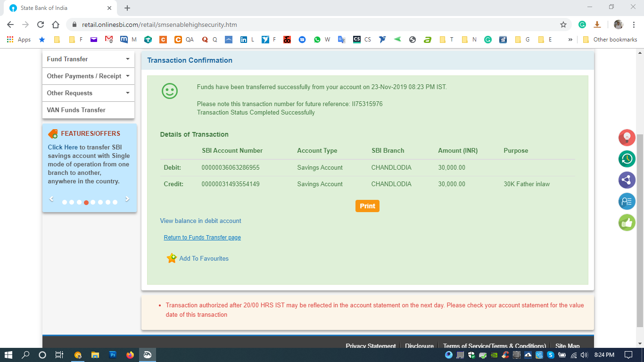Expand the Fund Transfer menu
This screenshot has height=362, width=644.
(88, 59)
